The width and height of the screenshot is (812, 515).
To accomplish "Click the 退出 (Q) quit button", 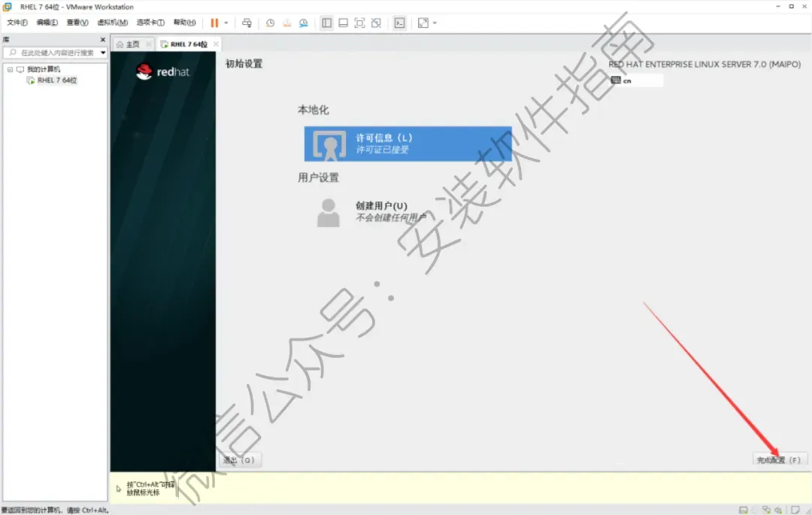I will [239, 459].
